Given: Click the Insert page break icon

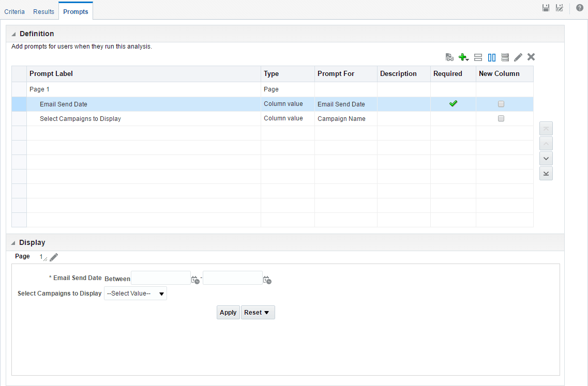Looking at the screenshot, I should (x=505, y=57).
